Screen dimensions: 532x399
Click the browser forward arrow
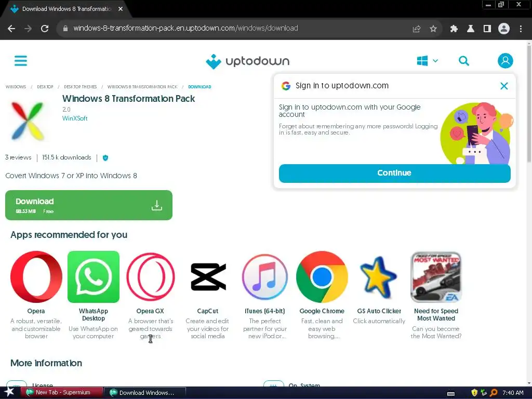(28, 29)
